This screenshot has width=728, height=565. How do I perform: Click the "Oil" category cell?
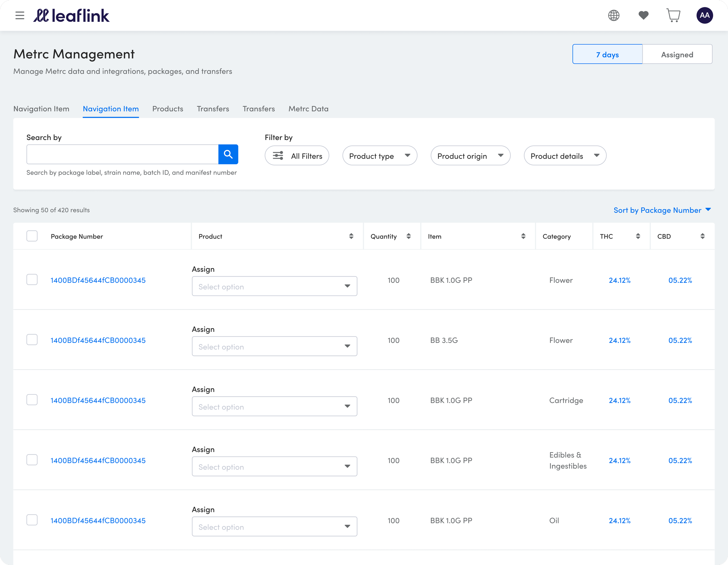(554, 521)
